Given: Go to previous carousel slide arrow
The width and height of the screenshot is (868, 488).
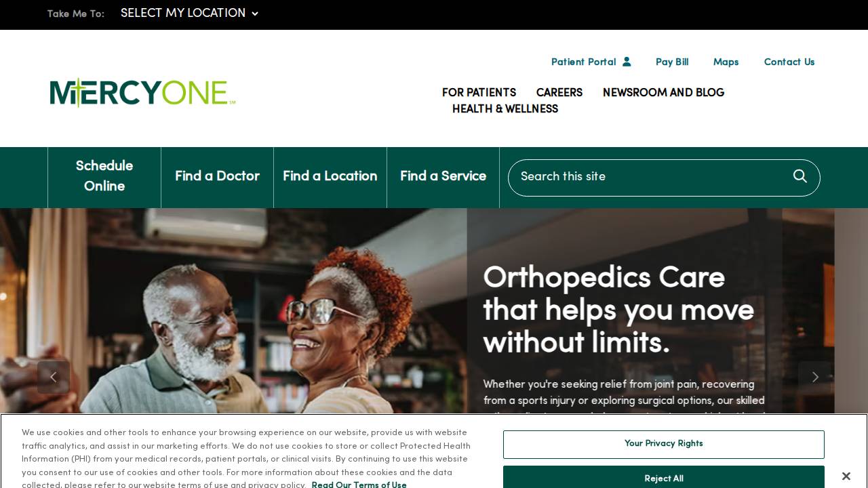Looking at the screenshot, I should (54, 377).
